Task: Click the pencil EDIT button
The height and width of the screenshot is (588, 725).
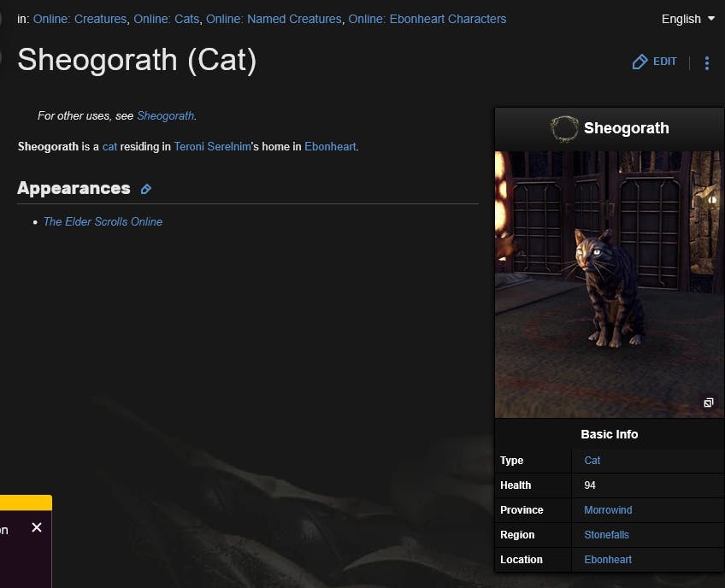Action: (654, 62)
